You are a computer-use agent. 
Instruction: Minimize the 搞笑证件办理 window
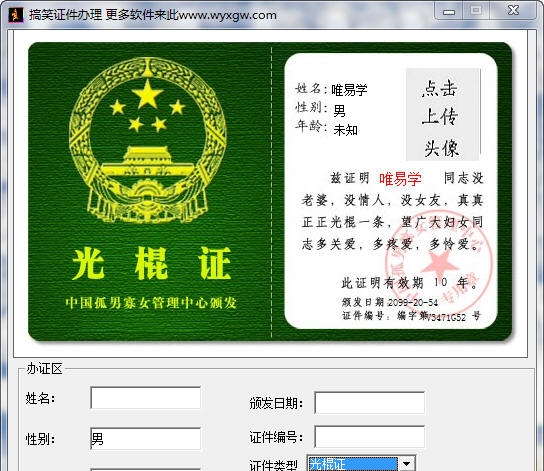coord(449,11)
